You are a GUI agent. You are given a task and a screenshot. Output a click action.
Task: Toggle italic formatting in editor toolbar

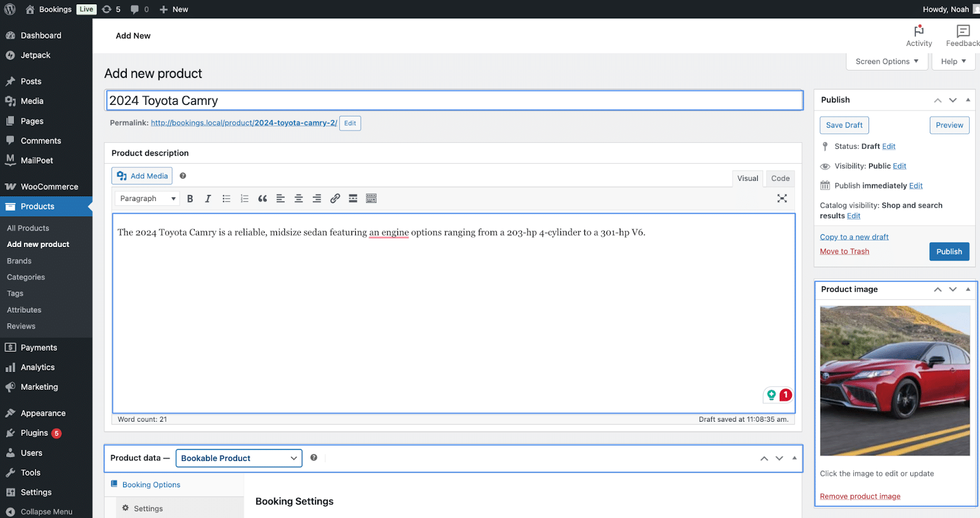click(208, 199)
